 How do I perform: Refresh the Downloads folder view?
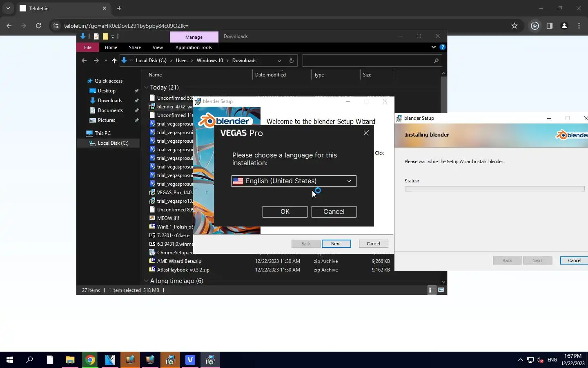(x=292, y=61)
